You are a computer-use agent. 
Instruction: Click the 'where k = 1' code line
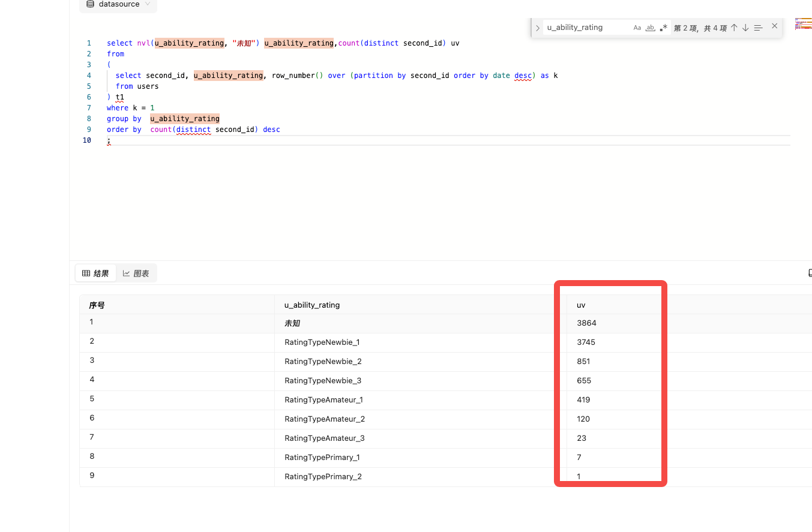131,108
